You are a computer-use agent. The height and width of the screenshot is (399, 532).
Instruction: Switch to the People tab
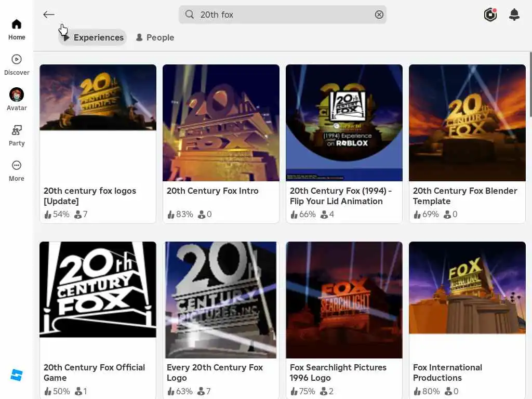click(x=155, y=37)
